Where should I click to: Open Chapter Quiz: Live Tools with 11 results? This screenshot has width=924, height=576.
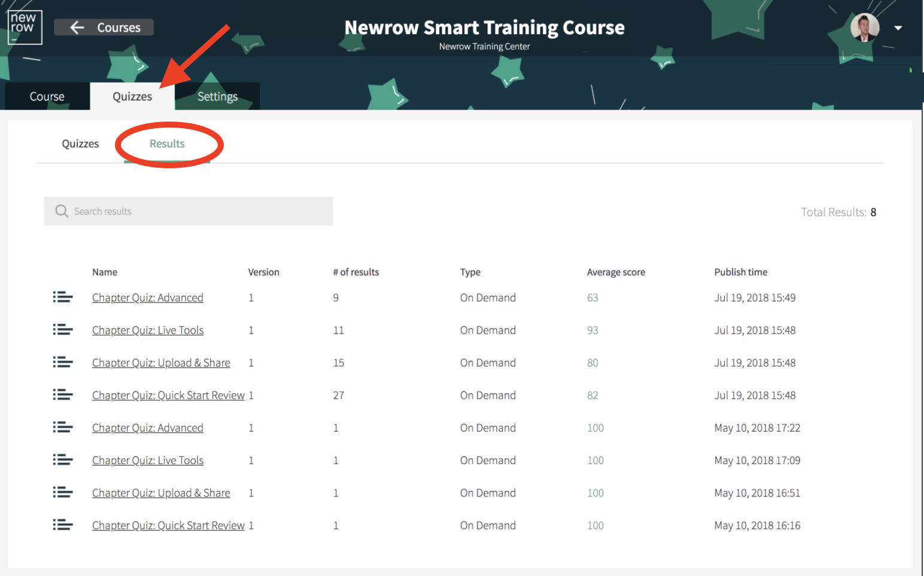(148, 330)
